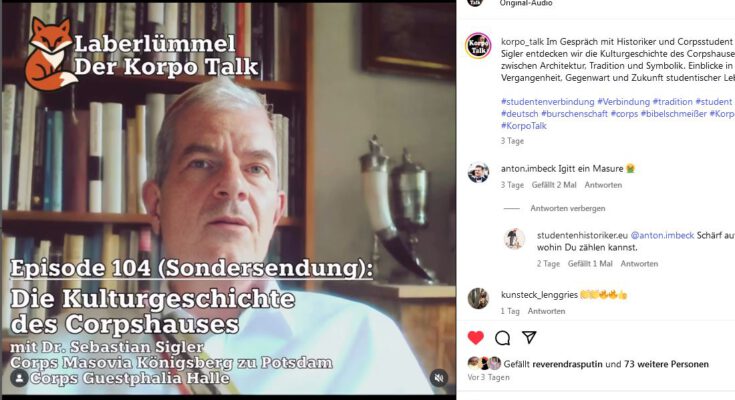Reply to anton.imbeck's comment

(603, 185)
